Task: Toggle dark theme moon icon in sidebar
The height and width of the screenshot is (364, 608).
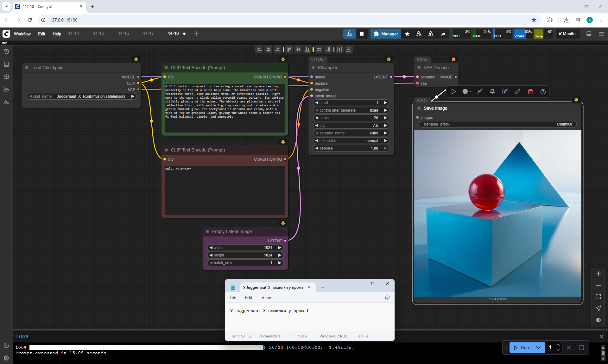Action: tap(6, 345)
